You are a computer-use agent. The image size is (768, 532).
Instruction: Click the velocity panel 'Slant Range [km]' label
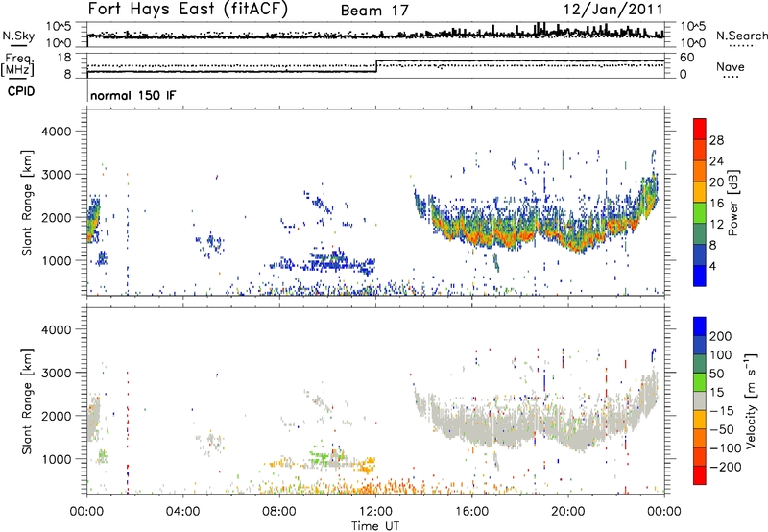27,401
